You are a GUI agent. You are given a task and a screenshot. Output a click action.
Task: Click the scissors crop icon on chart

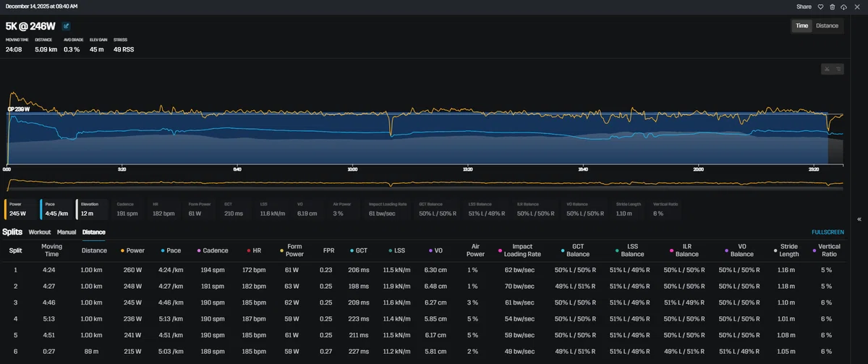[827, 69]
